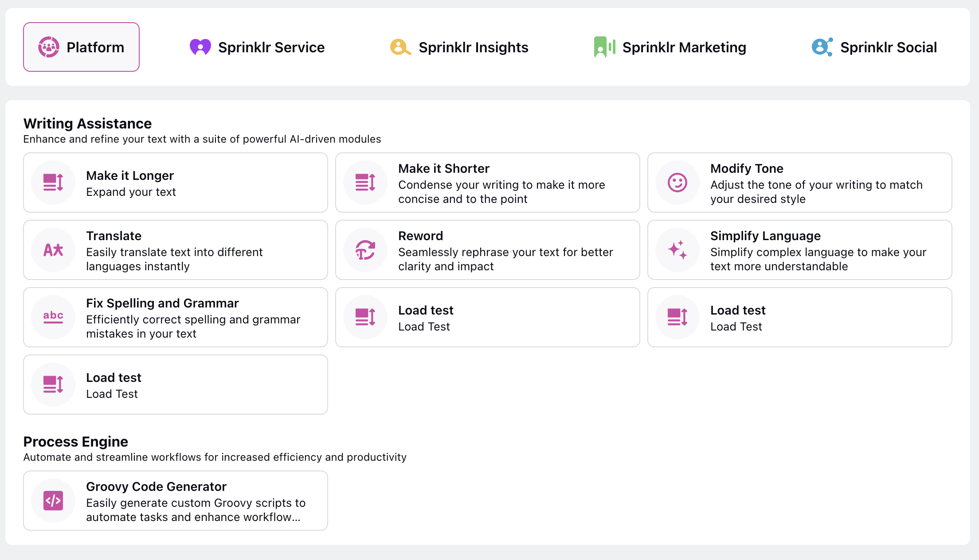Click the Make it Longer expand-text icon

tap(53, 183)
